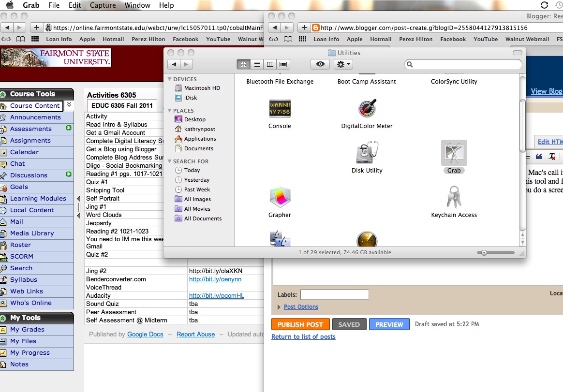563x392 pixels.
Task: Click the sync icon in the menu bar
Action: tap(544, 5)
